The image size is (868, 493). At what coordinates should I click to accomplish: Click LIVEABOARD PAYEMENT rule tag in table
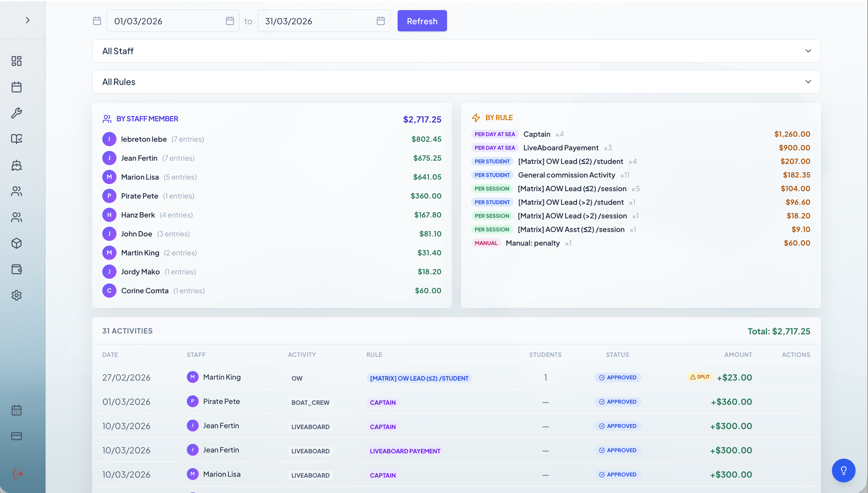(405, 451)
